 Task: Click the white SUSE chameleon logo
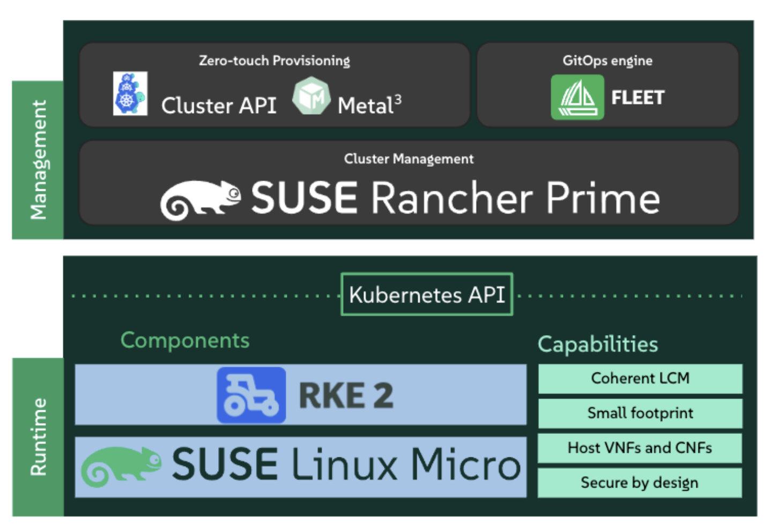200,199
